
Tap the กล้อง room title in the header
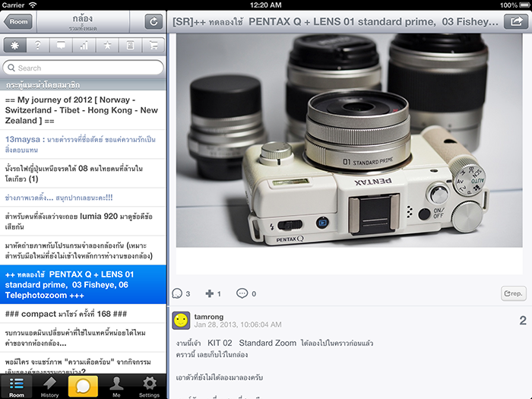pyautogui.click(x=82, y=18)
